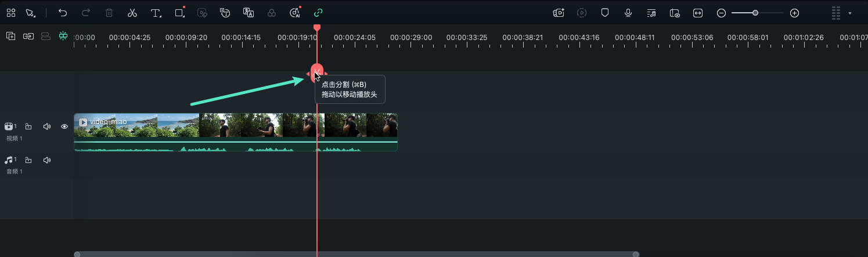Toggle the lock on audio track 1

[x=28, y=160]
